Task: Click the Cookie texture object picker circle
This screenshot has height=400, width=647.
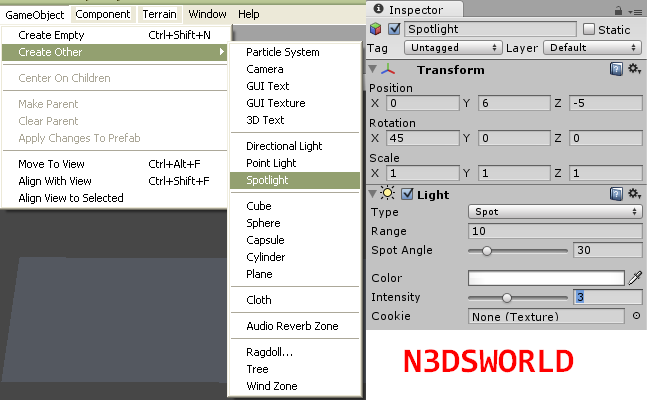Action: tap(636, 316)
